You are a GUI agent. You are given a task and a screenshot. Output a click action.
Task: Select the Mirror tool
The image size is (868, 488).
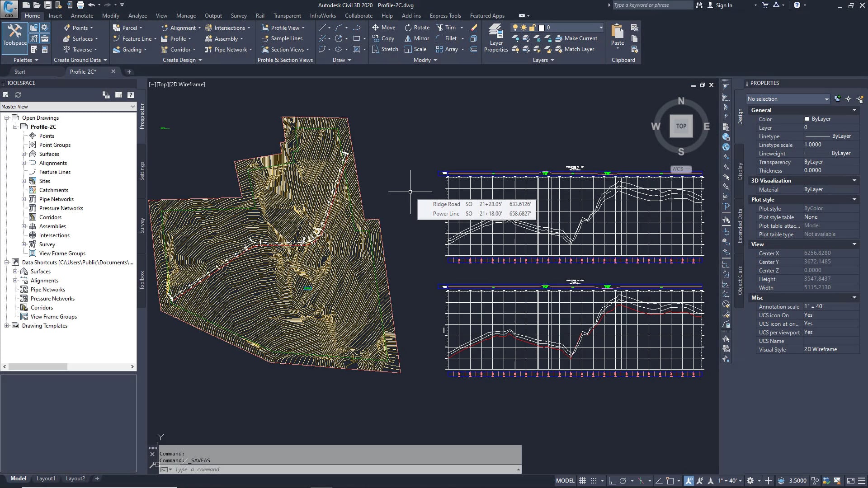coord(416,38)
